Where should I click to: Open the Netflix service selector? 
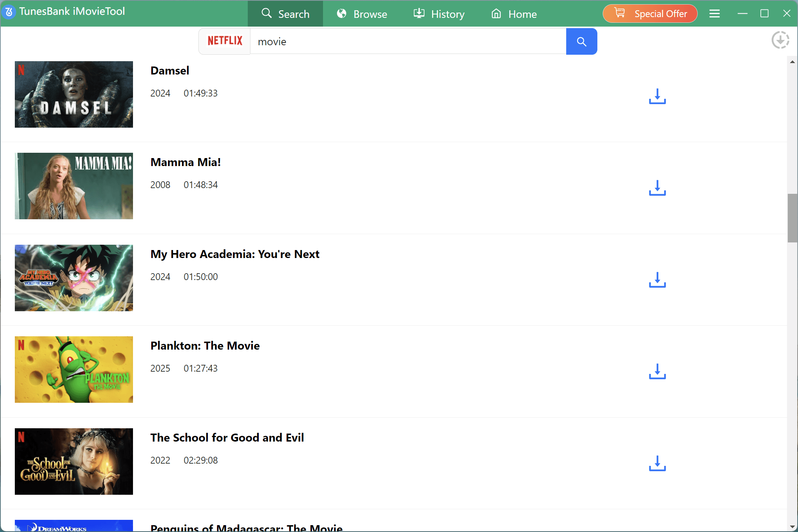225,41
